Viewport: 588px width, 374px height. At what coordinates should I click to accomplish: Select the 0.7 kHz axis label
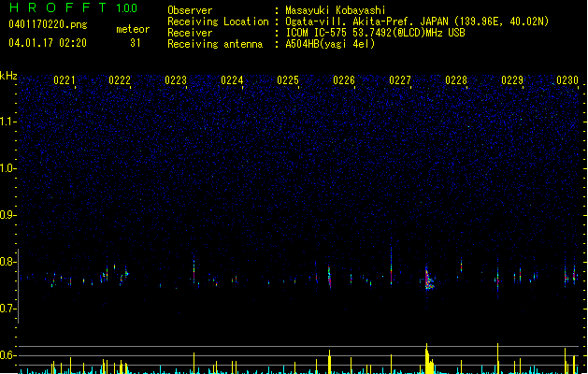point(7,309)
